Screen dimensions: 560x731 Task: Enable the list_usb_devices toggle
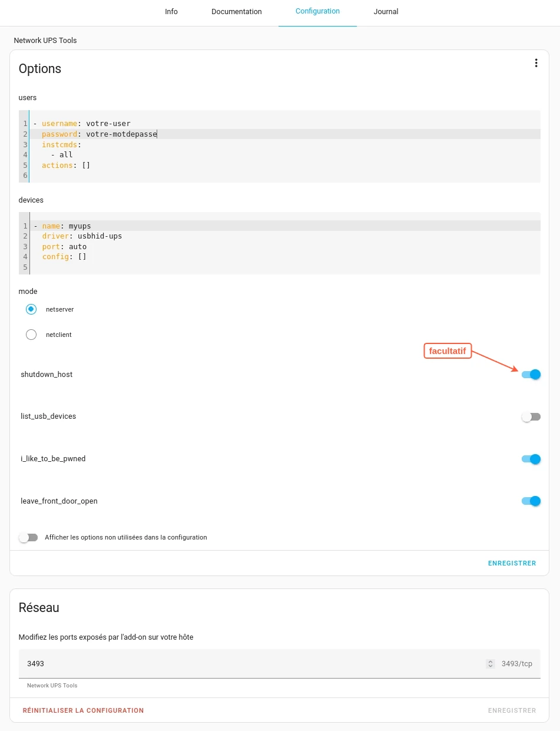[531, 417]
